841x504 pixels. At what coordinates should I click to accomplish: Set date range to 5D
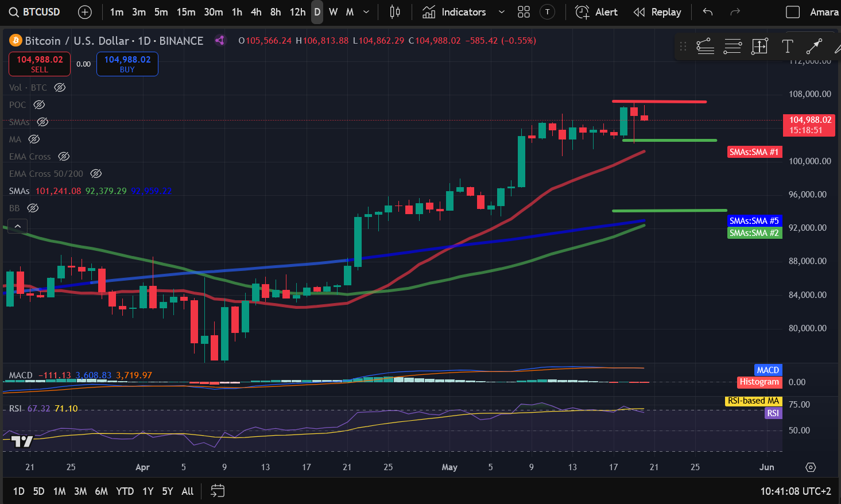coord(38,491)
